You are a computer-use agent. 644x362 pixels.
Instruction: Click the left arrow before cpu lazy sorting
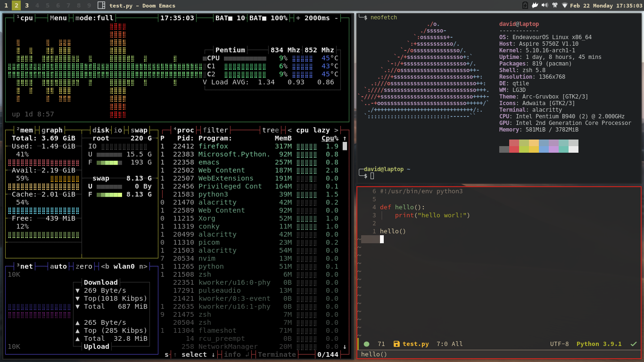click(x=289, y=130)
